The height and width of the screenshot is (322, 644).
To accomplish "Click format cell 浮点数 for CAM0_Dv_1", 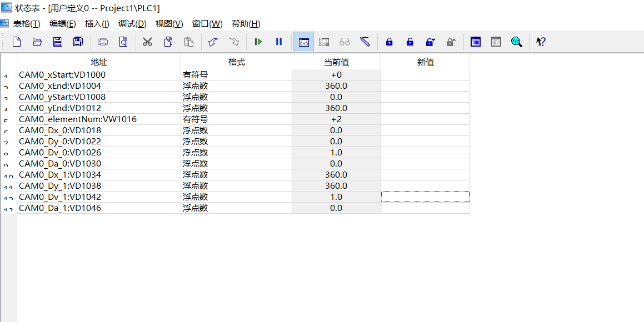I will tap(236, 197).
